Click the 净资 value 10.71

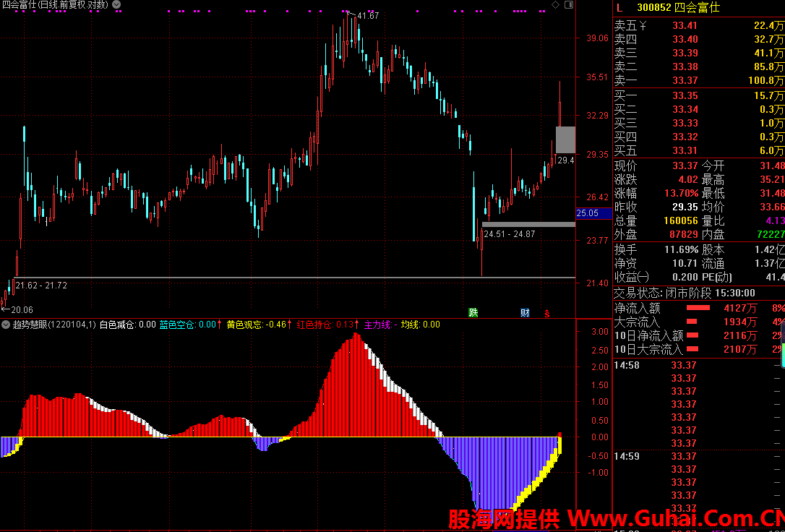click(x=685, y=263)
